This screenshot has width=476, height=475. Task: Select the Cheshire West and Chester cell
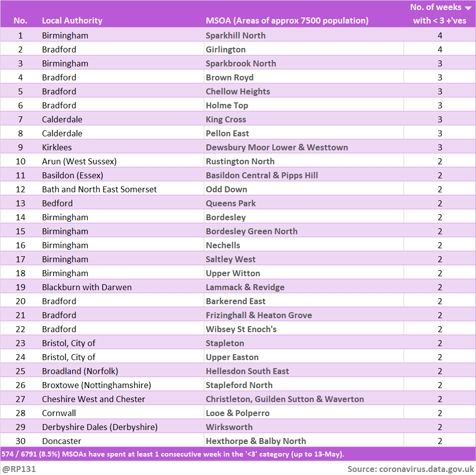tap(93, 399)
